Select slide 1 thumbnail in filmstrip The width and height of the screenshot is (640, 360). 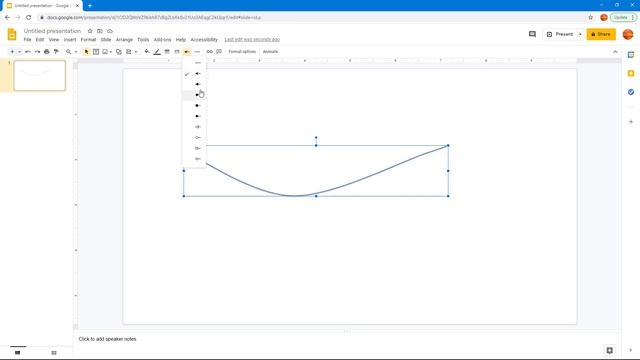click(40, 76)
